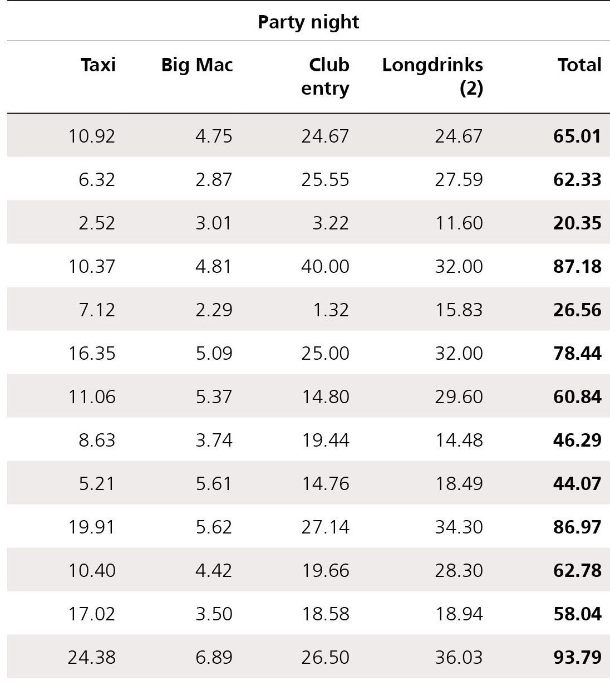The width and height of the screenshot is (610, 700).
Task: Click Big Mac cell showing 6.89
Action: 214,658
